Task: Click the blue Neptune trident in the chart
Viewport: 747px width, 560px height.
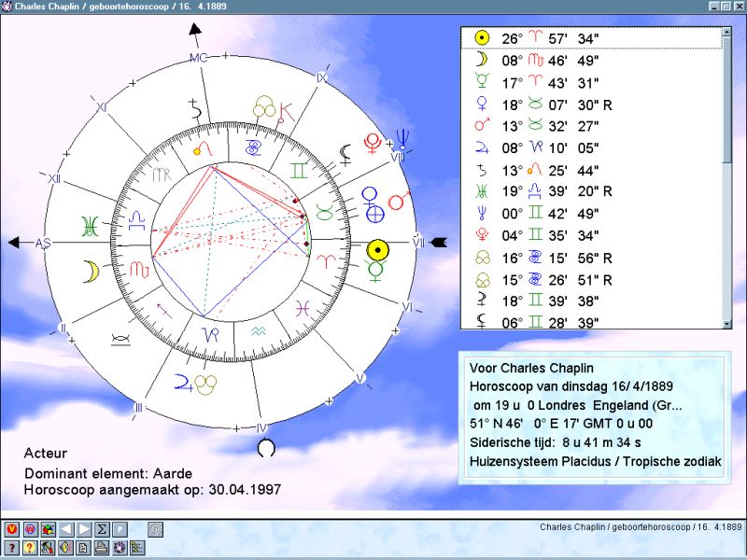Action: coord(403,137)
